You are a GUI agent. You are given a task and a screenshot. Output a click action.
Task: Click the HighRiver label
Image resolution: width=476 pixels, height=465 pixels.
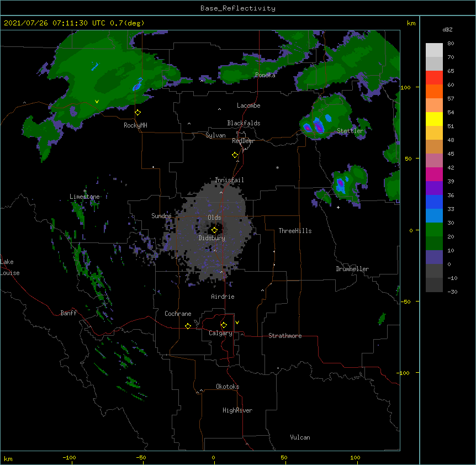(x=237, y=410)
